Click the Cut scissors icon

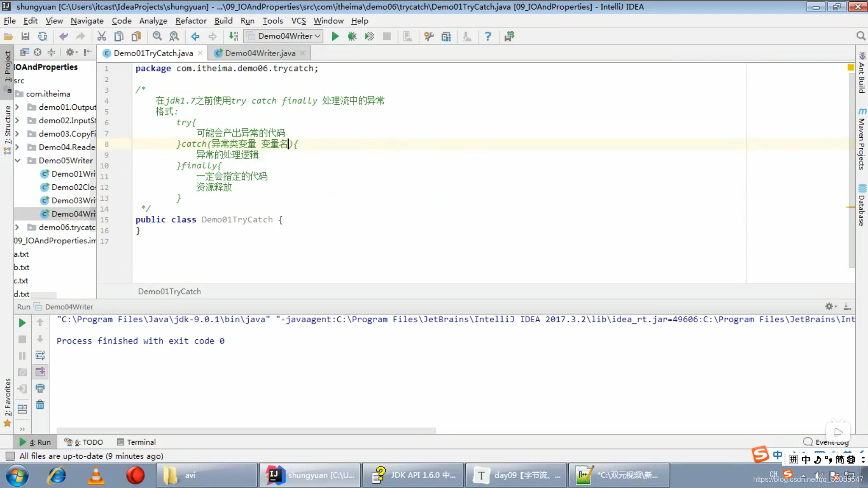102,36
